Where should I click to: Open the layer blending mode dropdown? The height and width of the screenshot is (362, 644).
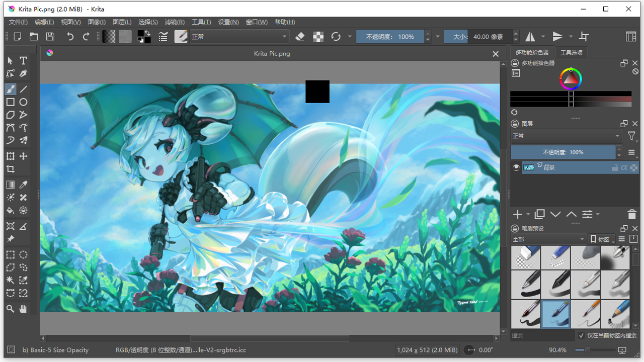(567, 136)
